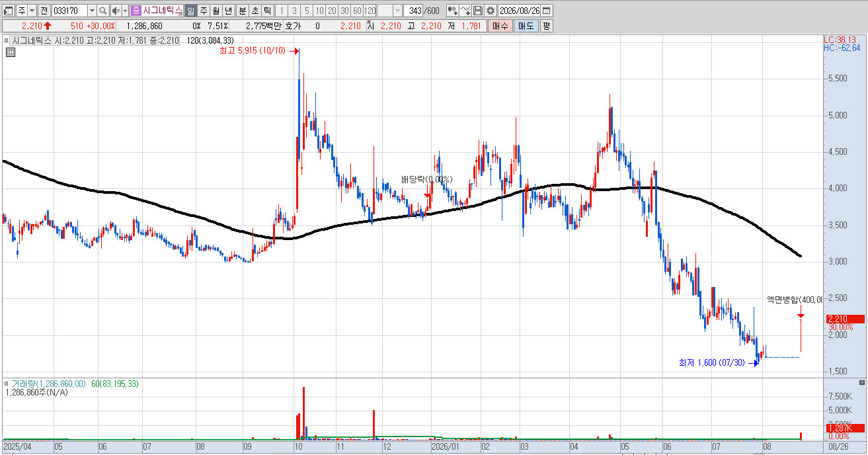Select the 일 daily period button
This screenshot has height=455, width=868.
pos(190,11)
